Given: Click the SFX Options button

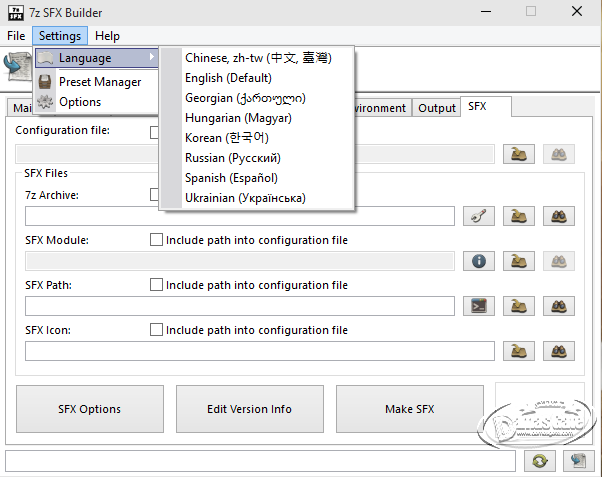Looking at the screenshot, I should pos(90,409).
